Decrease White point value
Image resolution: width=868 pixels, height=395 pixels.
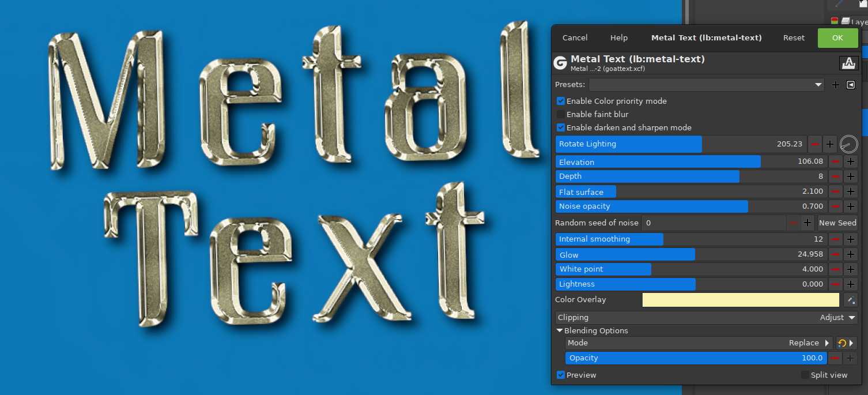[x=835, y=269]
